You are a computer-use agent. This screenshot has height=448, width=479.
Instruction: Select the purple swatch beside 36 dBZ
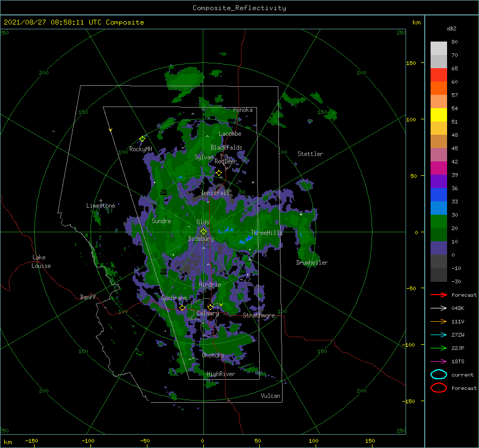coord(439,182)
